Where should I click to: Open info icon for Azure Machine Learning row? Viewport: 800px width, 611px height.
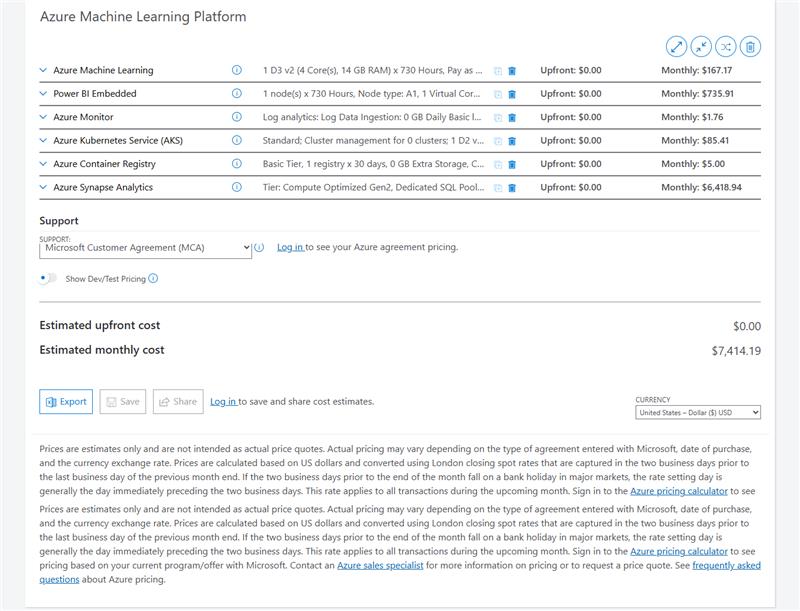pos(237,70)
